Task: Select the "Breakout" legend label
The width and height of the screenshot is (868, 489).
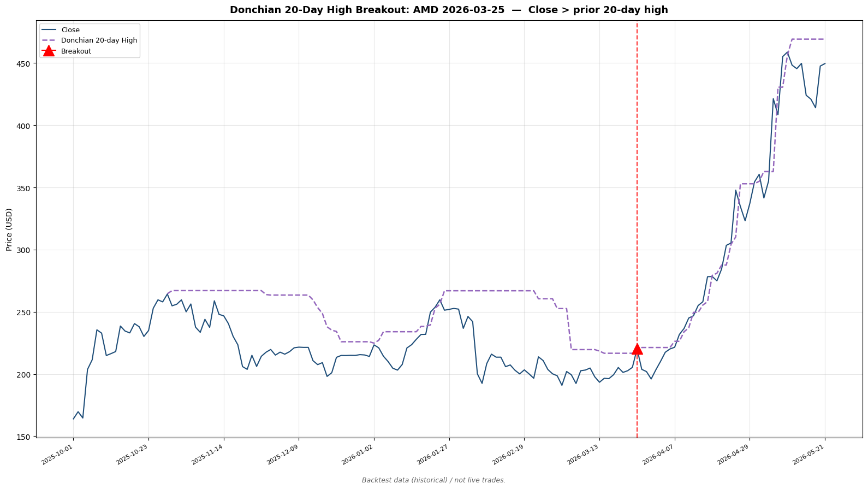Action: 76,51
